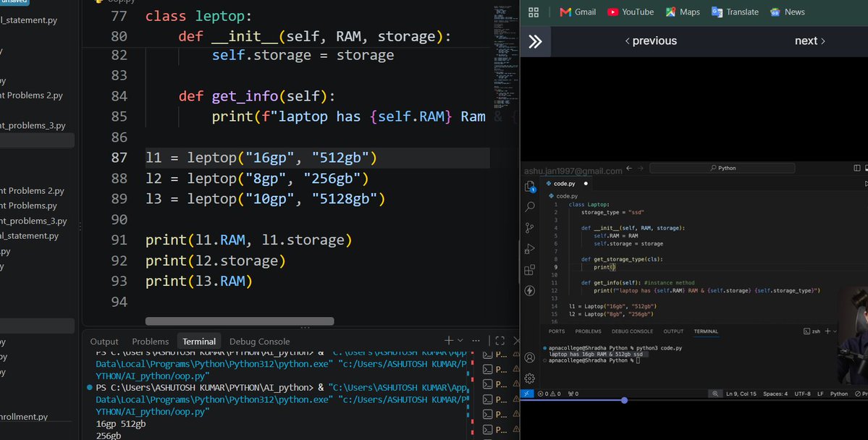868x440 pixels.
Task: Open the terminal panel more actions menu
Action: pos(476,341)
